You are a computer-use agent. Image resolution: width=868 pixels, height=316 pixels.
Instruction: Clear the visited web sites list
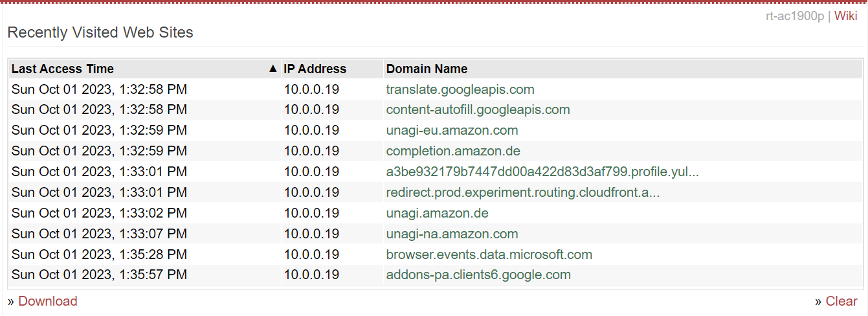click(x=841, y=301)
